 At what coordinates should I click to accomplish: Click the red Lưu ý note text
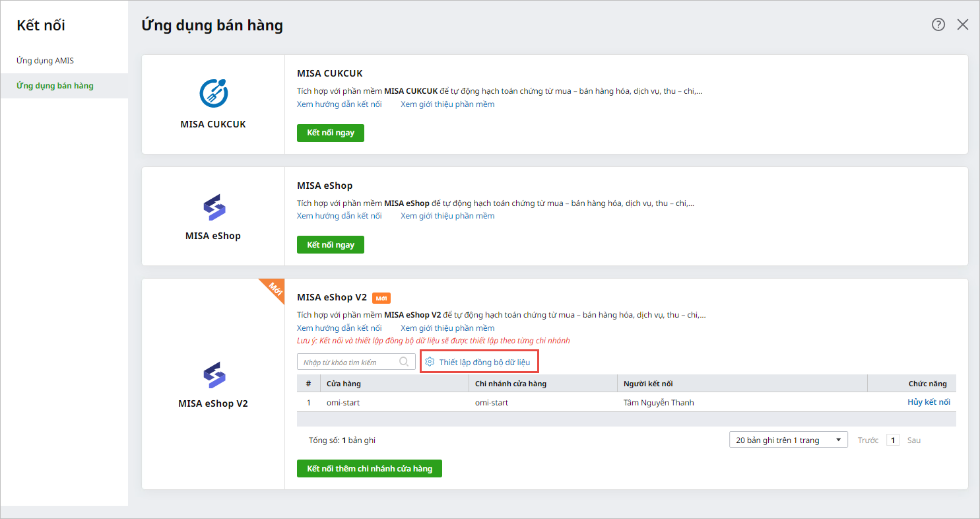433,341
